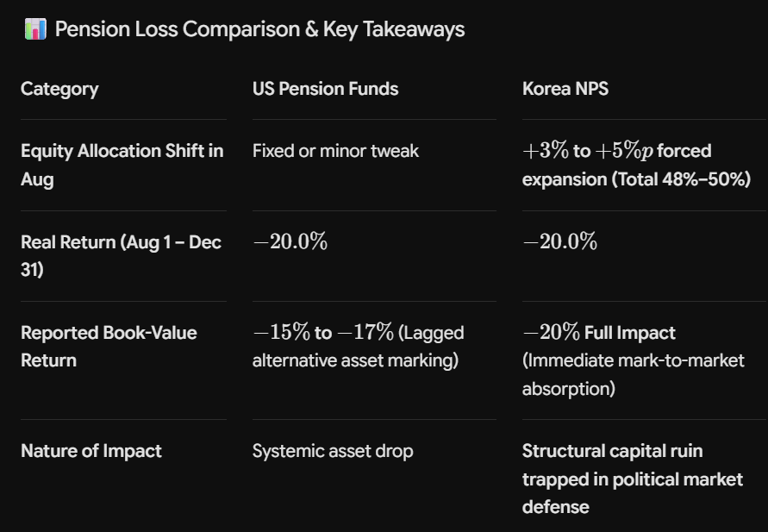
Task: Select Equity Allocation Shift in Aug row label
Action: pos(122,165)
